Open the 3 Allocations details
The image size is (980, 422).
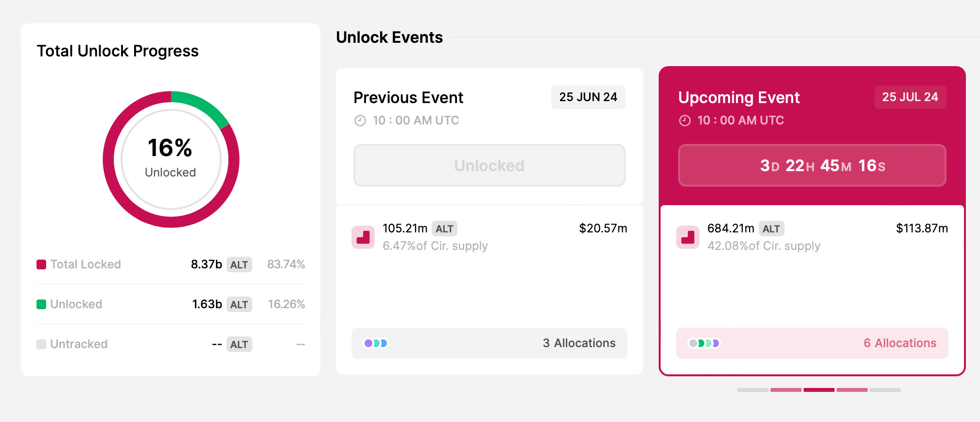pos(578,343)
